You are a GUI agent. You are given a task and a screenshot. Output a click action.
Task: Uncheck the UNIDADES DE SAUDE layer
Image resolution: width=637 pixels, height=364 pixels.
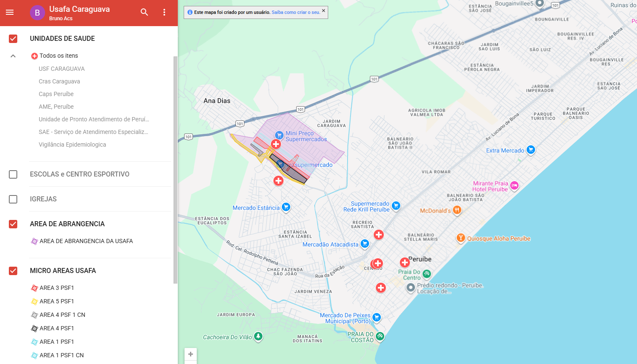[13, 39]
